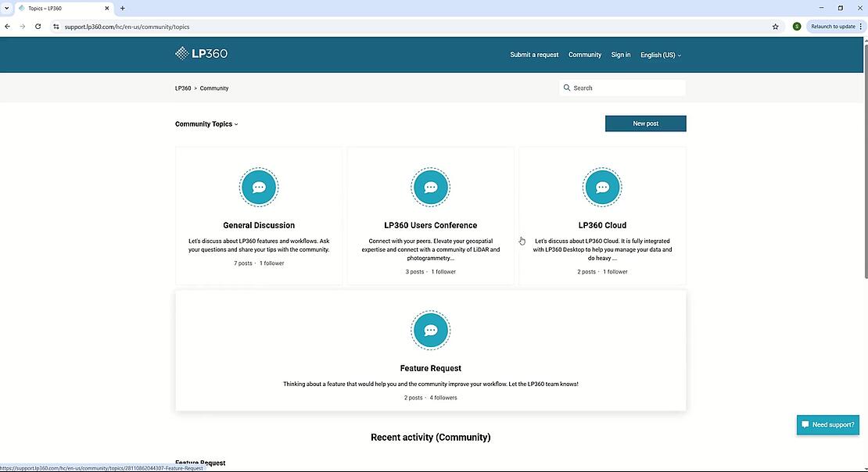
Task: Open Feature Request chat bubble icon
Action: click(x=431, y=331)
